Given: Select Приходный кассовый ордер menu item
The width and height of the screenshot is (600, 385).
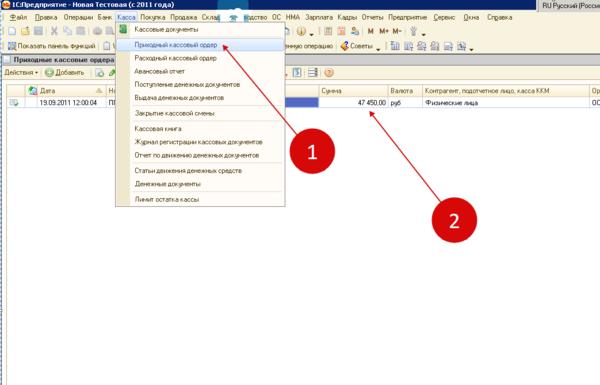Looking at the screenshot, I should (176, 45).
